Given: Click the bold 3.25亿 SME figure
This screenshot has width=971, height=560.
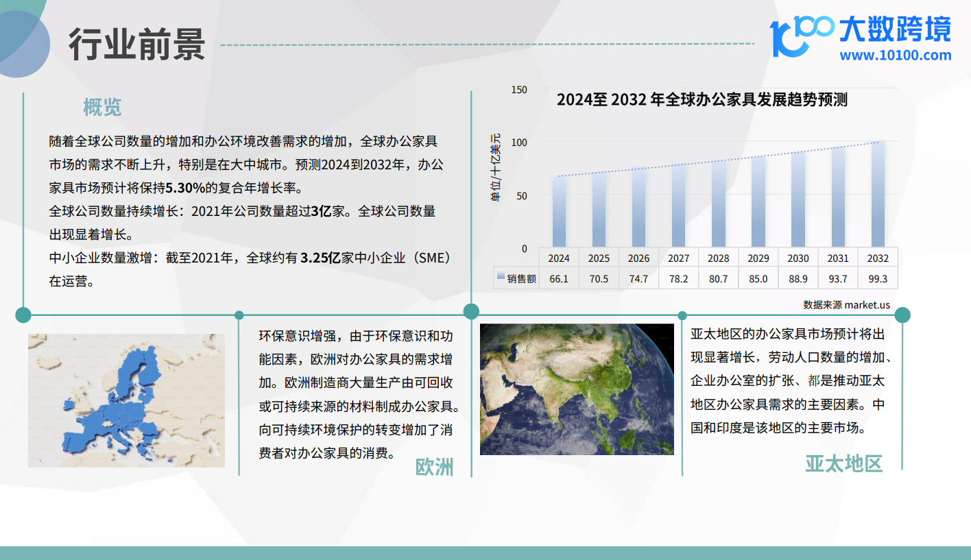Looking at the screenshot, I should click(320, 258).
